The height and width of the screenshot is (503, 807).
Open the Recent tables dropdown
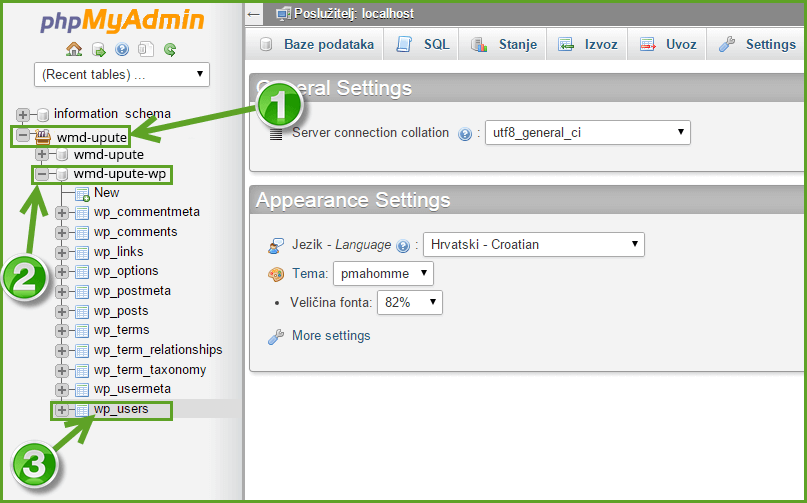coord(122,75)
